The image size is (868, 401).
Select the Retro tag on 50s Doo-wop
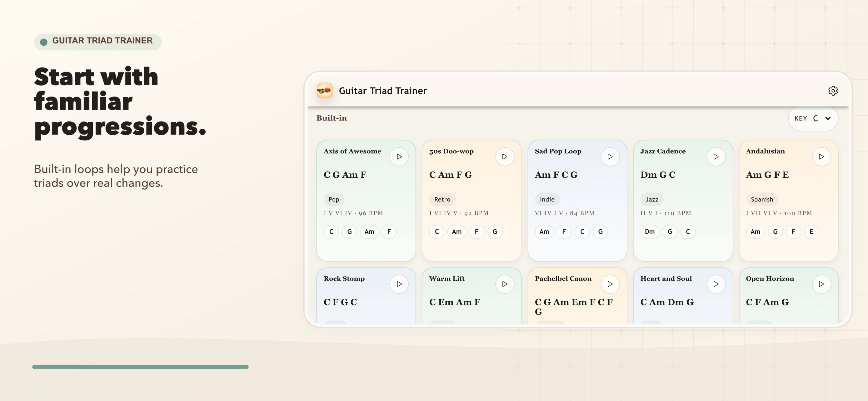[x=442, y=199]
